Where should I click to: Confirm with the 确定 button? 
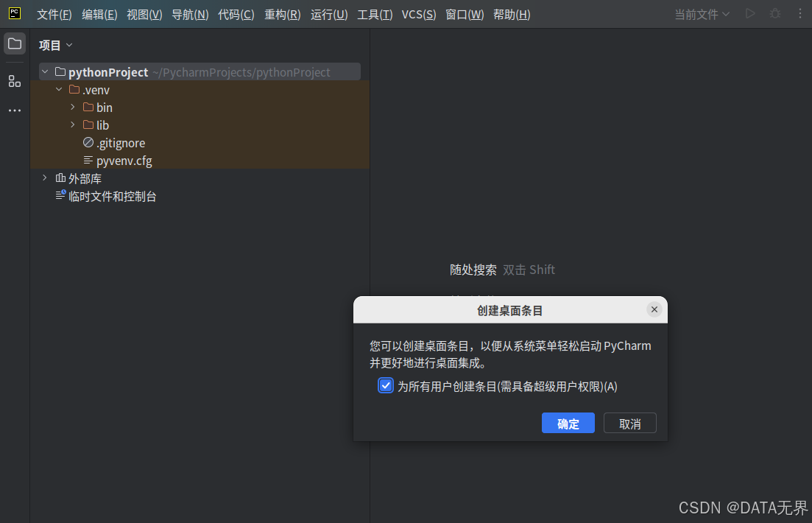click(x=568, y=423)
